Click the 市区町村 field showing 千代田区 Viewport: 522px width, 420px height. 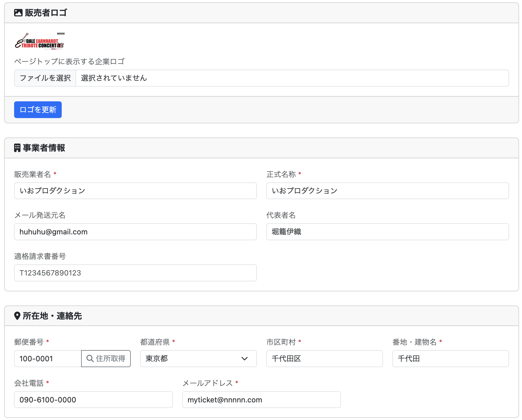[x=324, y=359]
